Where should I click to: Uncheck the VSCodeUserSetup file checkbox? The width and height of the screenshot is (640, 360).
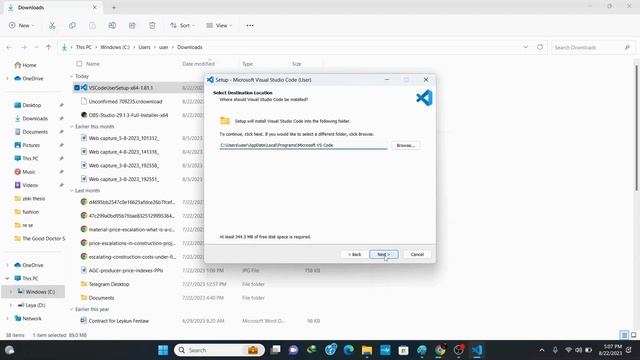pyautogui.click(x=77, y=88)
